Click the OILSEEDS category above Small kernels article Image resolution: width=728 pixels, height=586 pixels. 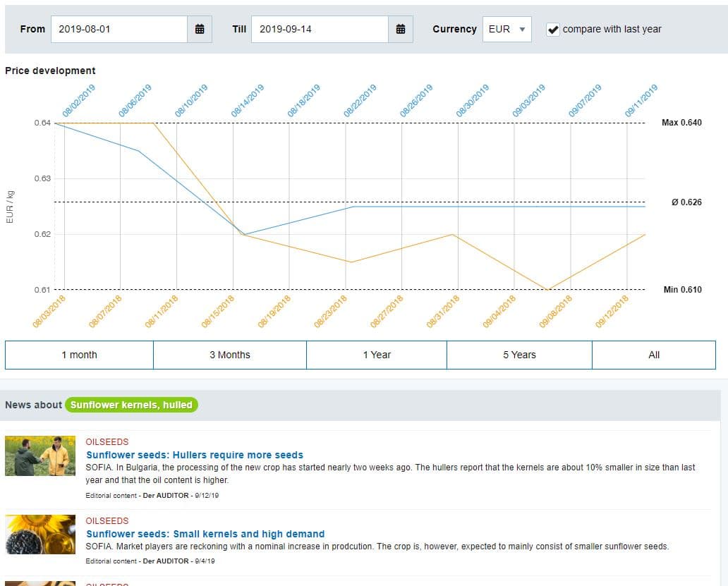[107, 520]
